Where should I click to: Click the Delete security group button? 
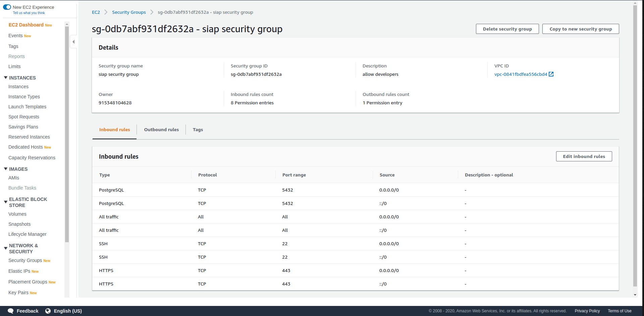[x=507, y=29]
